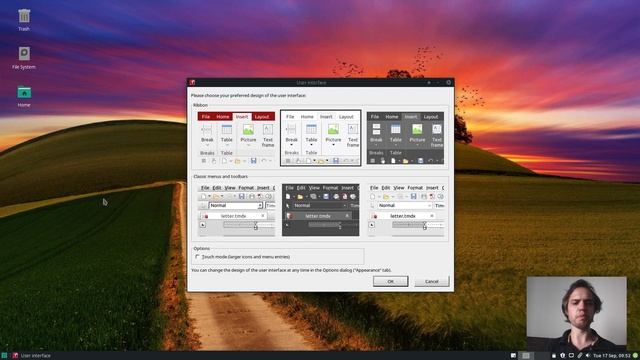Open the paperclip clipboard tray icon
The width and height of the screenshot is (640, 360).
coord(580,356)
